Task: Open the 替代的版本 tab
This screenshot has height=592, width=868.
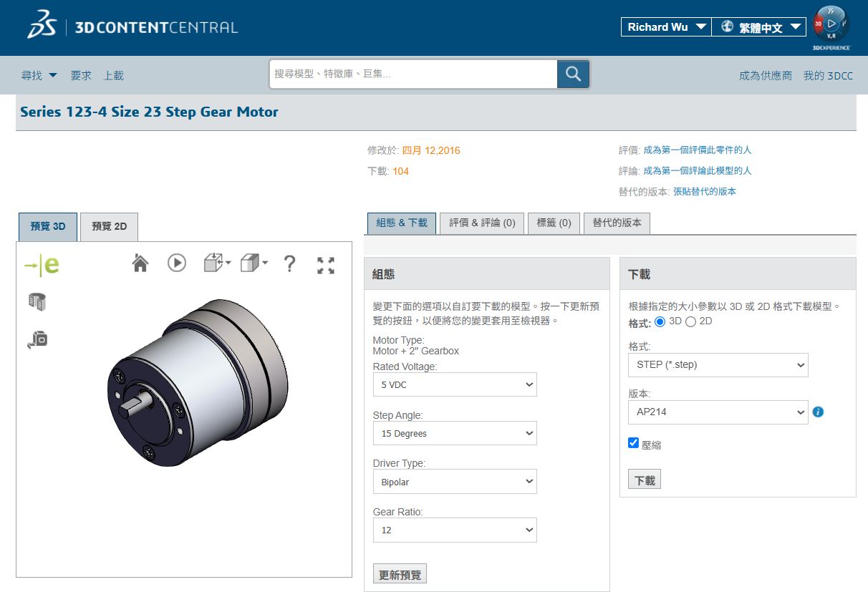Action: (617, 223)
